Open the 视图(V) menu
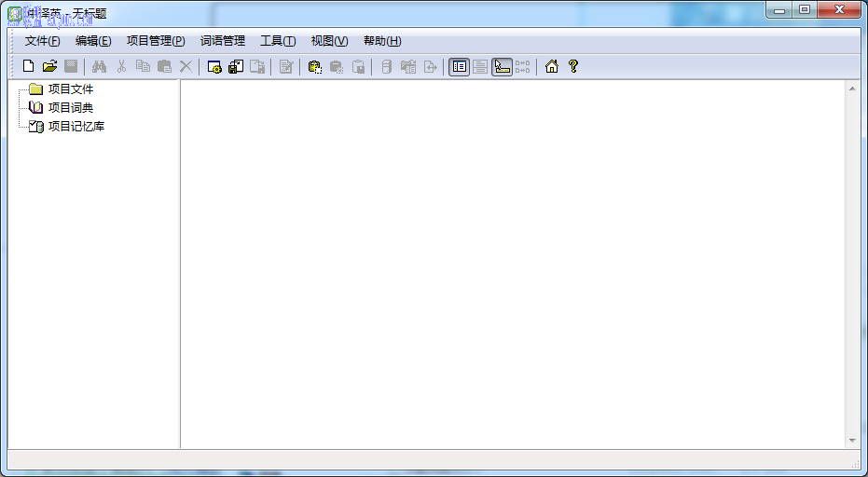The width and height of the screenshot is (868, 477). (x=329, y=41)
